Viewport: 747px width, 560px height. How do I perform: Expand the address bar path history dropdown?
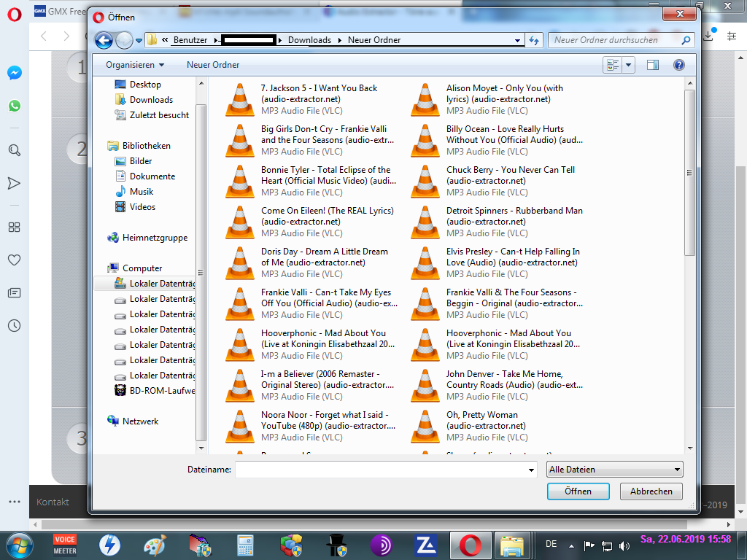pos(517,41)
